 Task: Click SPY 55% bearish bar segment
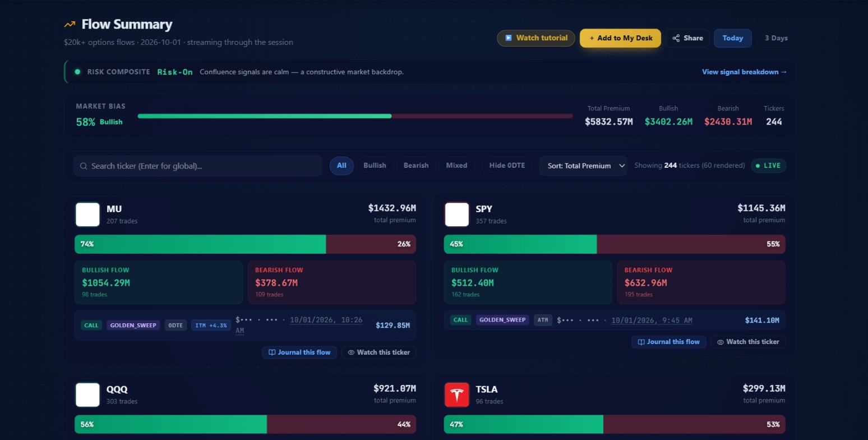click(691, 244)
